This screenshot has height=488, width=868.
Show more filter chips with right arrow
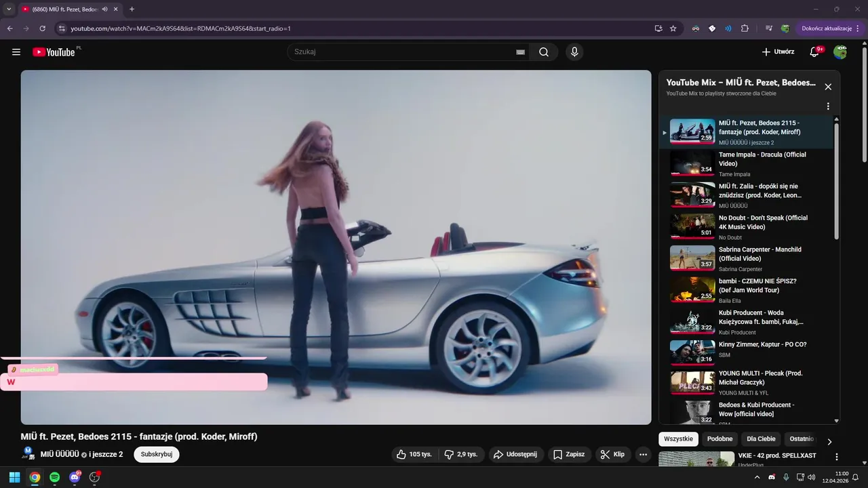coord(829,442)
